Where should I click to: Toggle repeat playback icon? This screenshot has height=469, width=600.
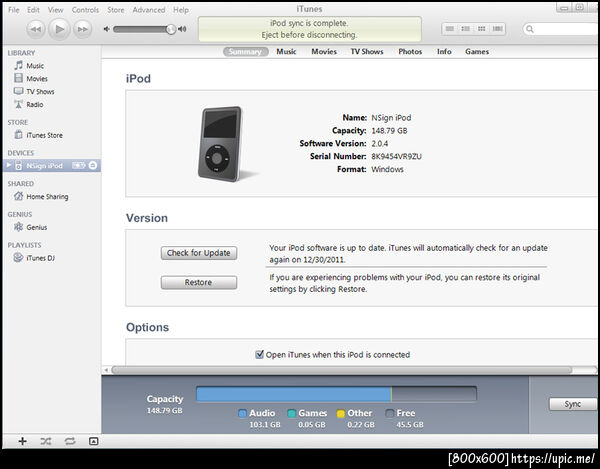70,441
